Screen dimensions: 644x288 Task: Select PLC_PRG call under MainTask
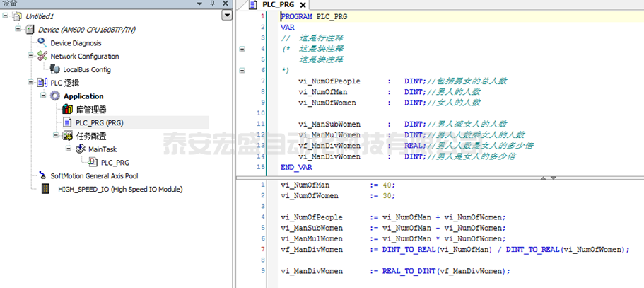point(112,162)
